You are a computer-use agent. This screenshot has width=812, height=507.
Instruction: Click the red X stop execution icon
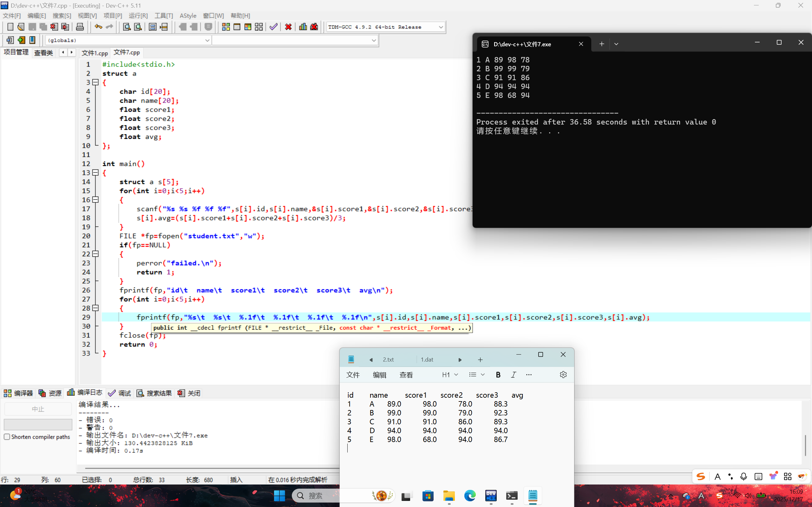coord(288,27)
